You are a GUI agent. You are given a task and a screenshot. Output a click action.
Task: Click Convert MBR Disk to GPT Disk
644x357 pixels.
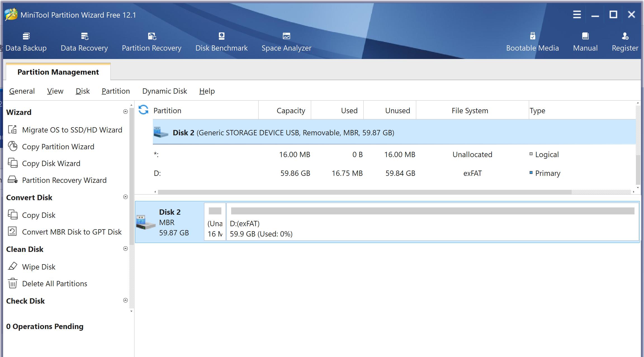72,232
